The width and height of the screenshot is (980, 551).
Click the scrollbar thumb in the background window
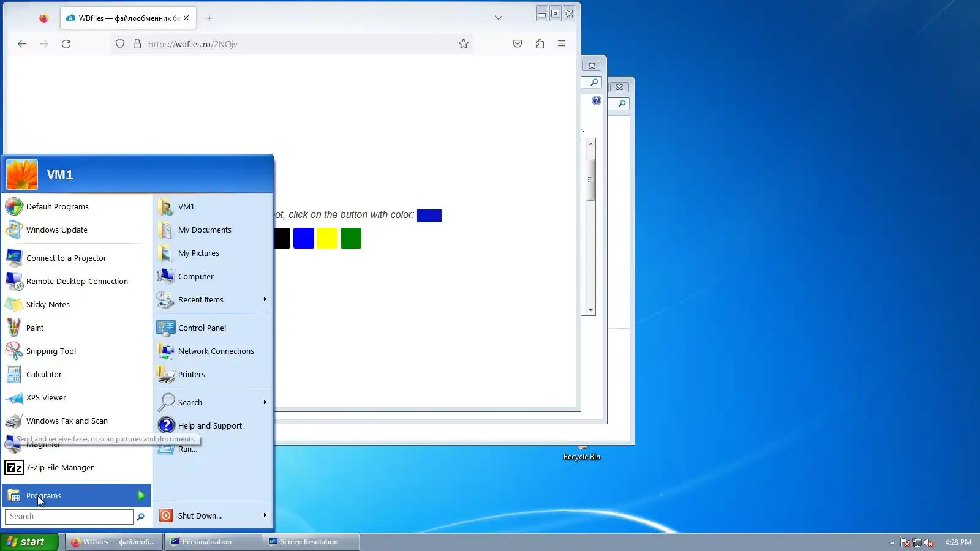click(x=590, y=179)
